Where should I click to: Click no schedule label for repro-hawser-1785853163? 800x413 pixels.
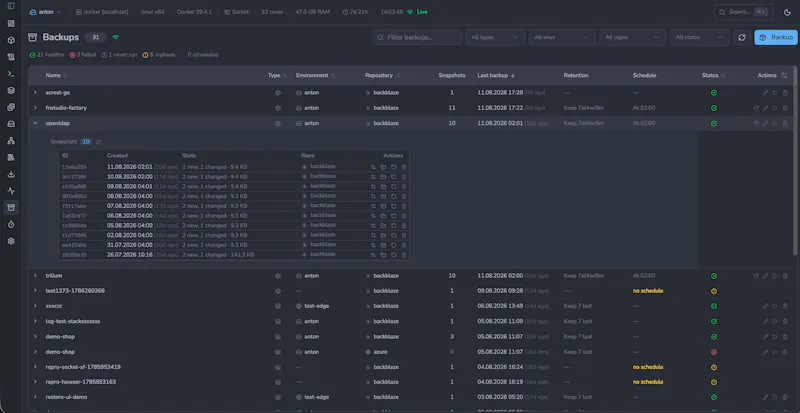click(x=648, y=382)
